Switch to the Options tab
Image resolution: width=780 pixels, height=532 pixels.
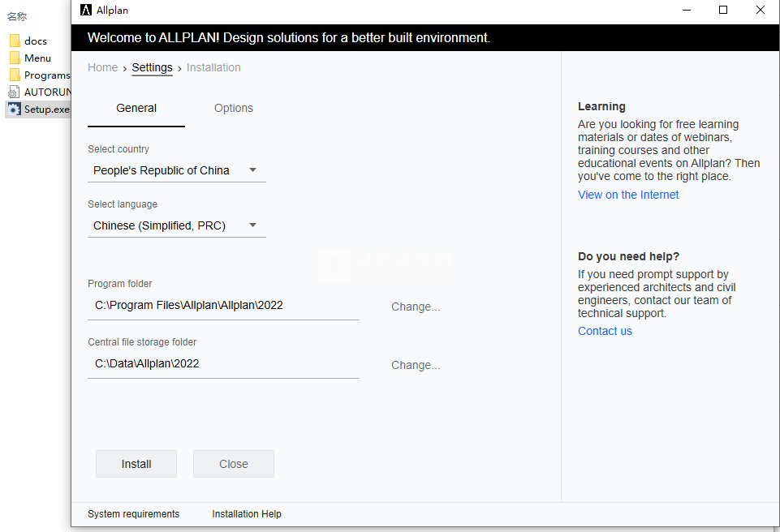click(233, 109)
